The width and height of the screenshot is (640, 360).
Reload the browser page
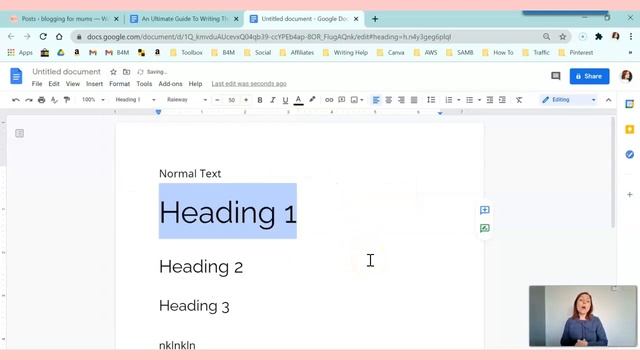[43, 36]
